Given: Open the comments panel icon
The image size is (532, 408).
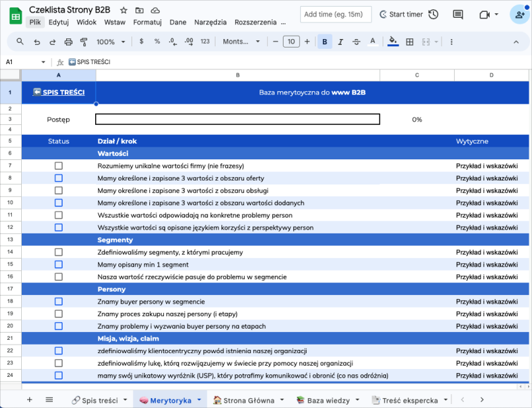Looking at the screenshot, I should (457, 15).
